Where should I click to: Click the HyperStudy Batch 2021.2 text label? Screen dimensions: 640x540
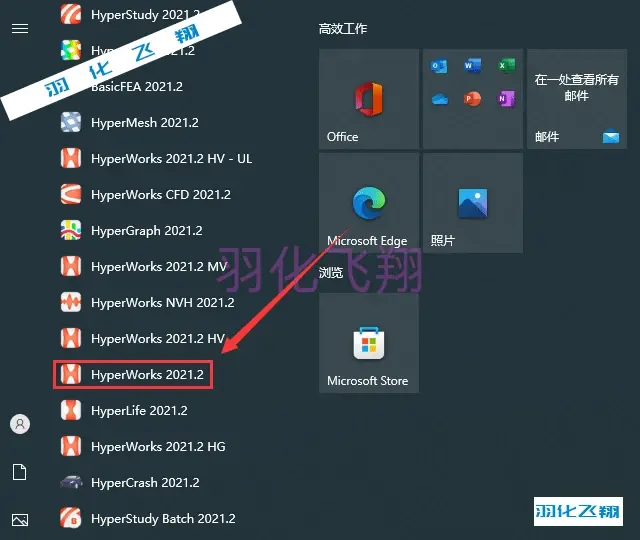163,519
